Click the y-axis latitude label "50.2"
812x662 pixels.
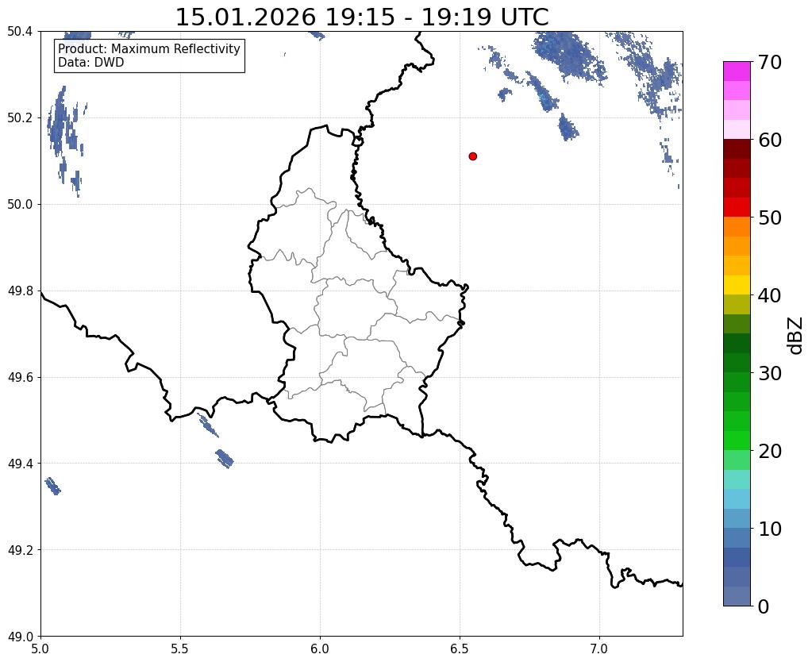[x=20, y=118]
